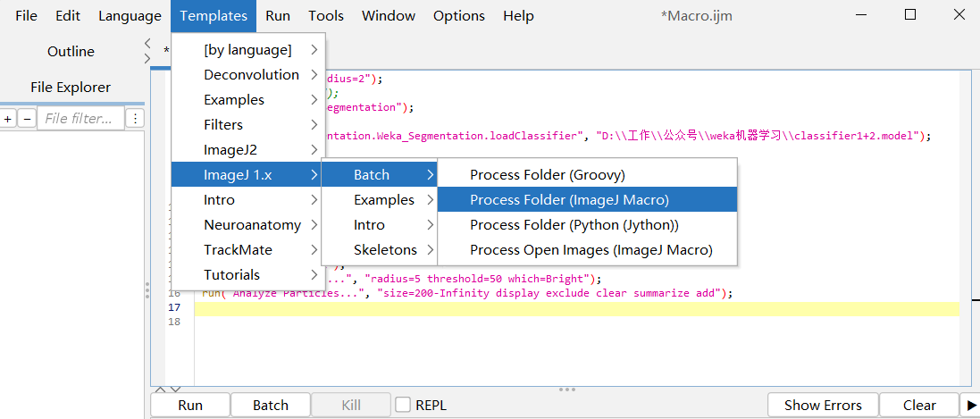
Task: Click the black triangle next to Clear
Action: click(971, 405)
